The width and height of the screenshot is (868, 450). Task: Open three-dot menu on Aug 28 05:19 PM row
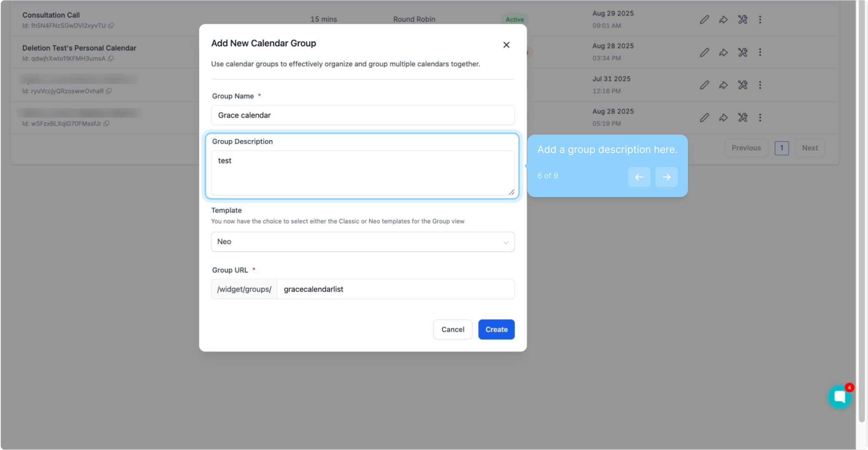(x=760, y=118)
